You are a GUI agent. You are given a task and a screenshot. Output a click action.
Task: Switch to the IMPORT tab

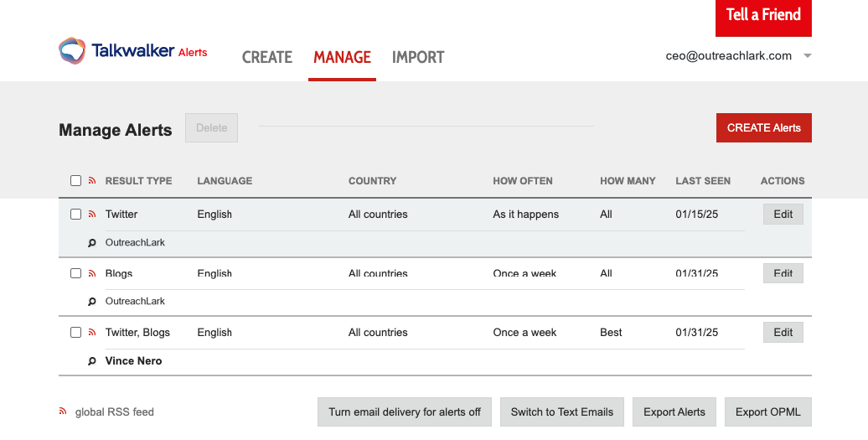pyautogui.click(x=418, y=57)
